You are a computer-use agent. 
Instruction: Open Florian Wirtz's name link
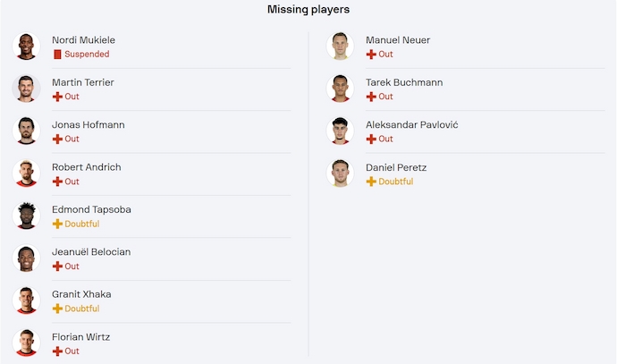81,337
